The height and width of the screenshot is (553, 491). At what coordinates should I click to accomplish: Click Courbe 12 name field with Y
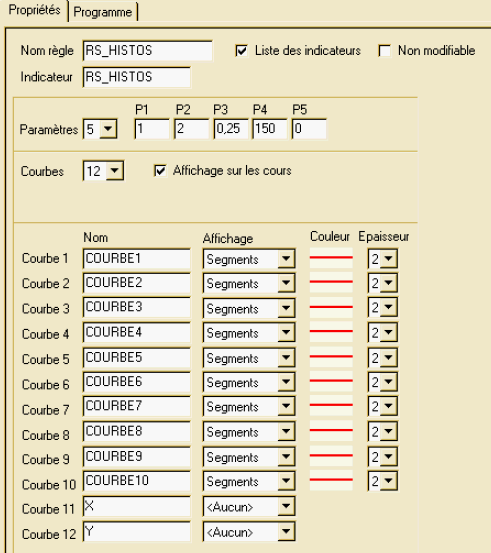tap(137, 531)
